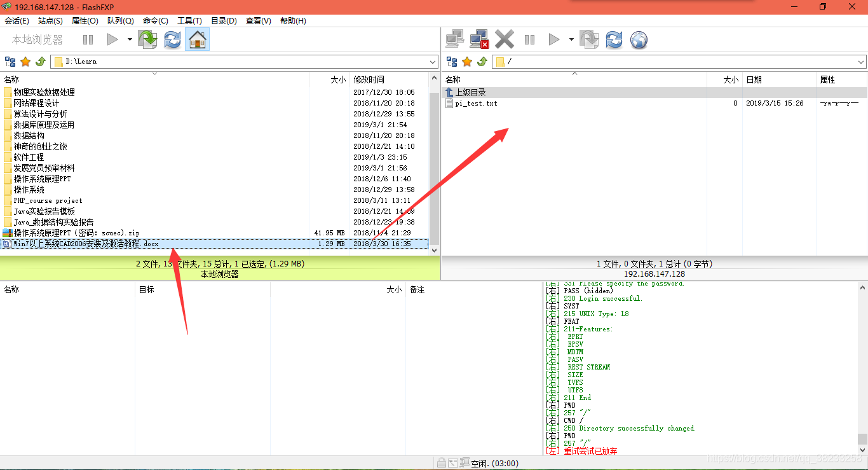Refresh the local browser pane
The image size is (868, 470).
pos(172,39)
